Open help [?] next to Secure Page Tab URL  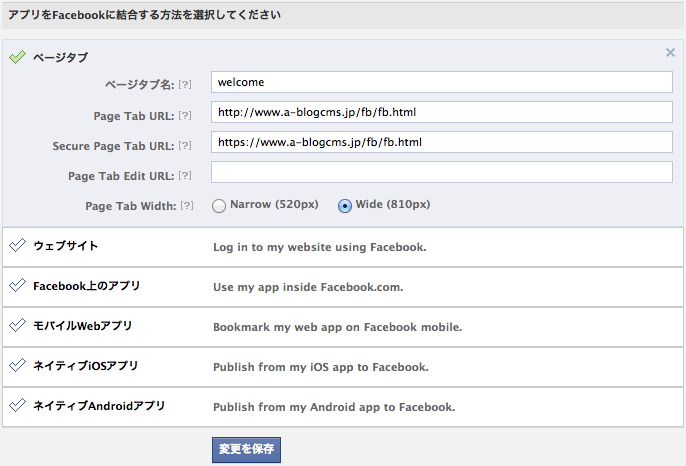(185, 145)
